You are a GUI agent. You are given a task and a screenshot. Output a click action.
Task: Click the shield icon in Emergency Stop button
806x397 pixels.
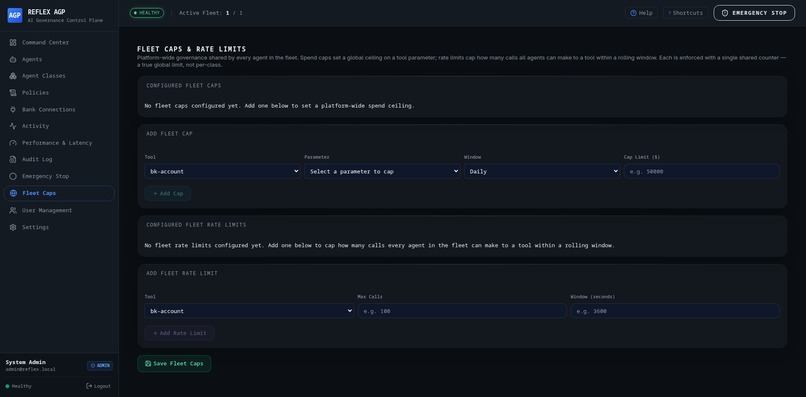click(725, 13)
